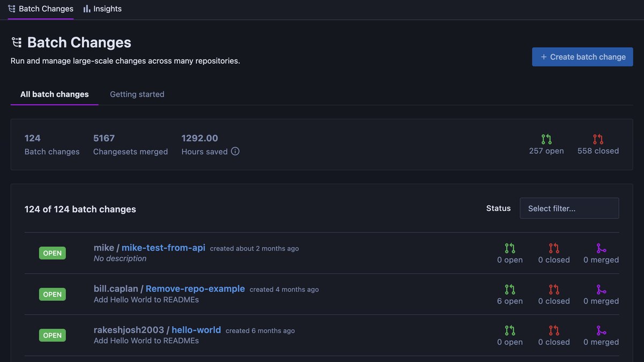
Task: Click the closed icon in hello-world row
Action: (554, 330)
